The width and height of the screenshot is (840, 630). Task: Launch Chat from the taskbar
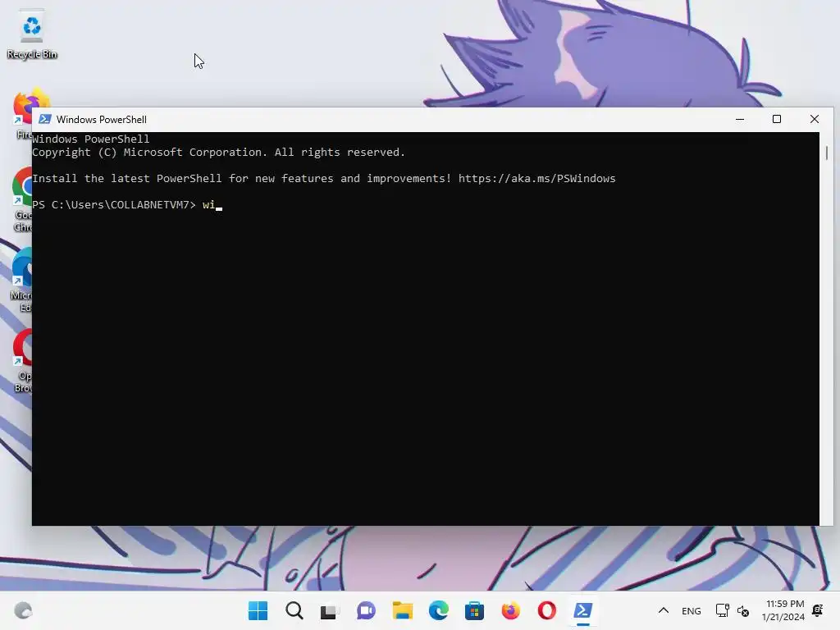coord(366,610)
